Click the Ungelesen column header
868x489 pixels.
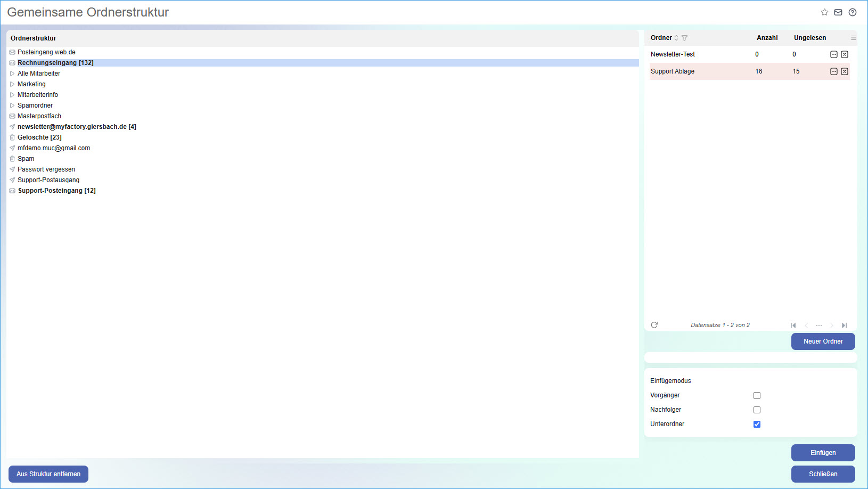click(x=810, y=38)
